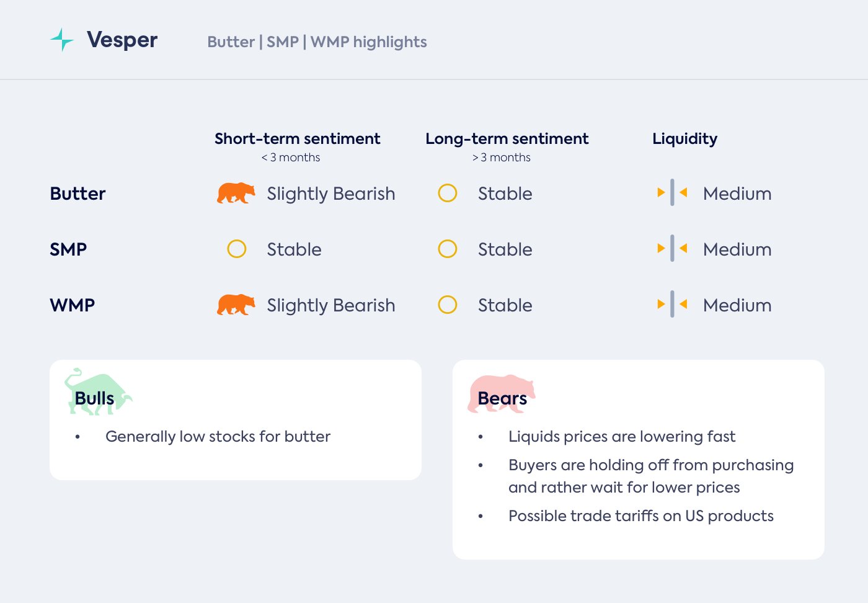
Task: Select SMP short-term Stable circle
Action: click(x=237, y=249)
